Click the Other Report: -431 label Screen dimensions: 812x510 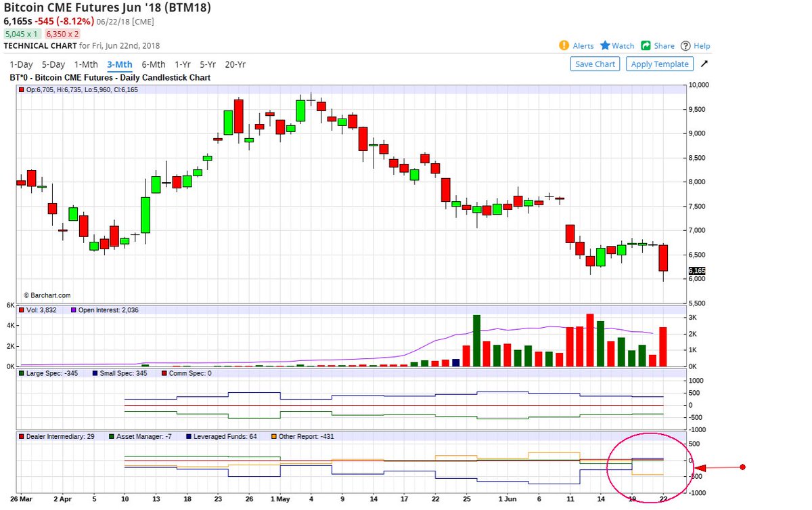[x=306, y=437]
